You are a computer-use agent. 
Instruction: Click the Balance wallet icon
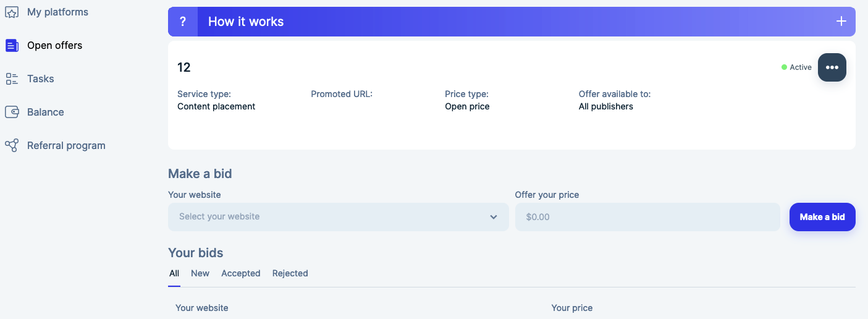click(x=12, y=112)
